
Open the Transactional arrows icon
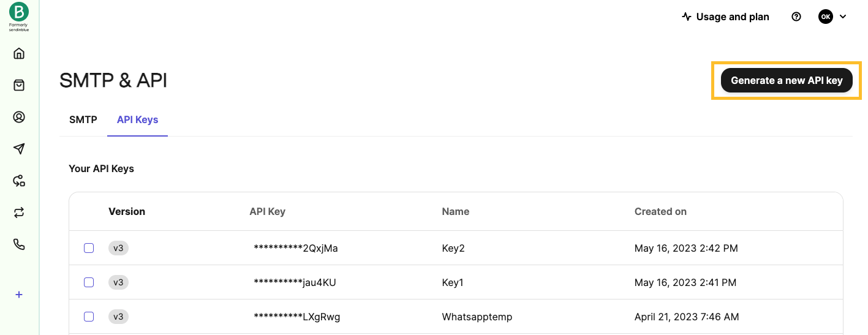pyautogui.click(x=19, y=213)
